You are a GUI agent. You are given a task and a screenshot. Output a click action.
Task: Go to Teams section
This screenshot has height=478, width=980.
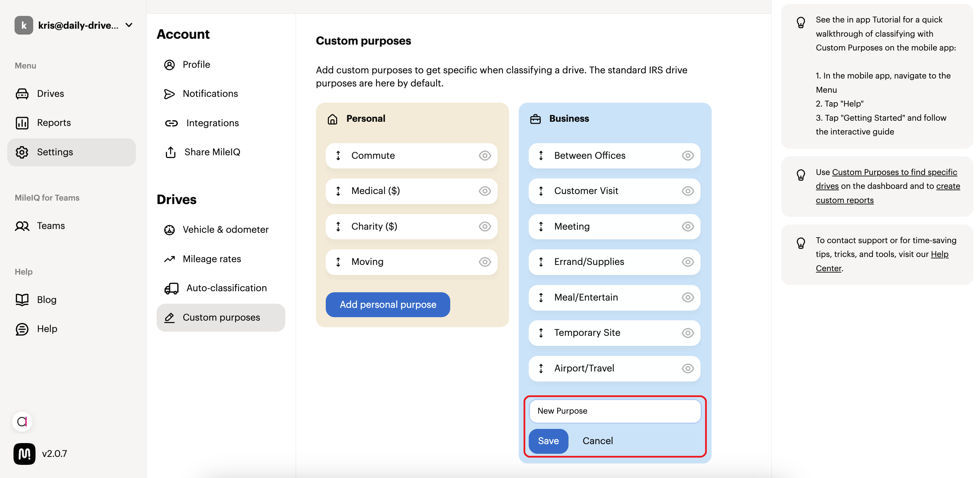point(72,226)
